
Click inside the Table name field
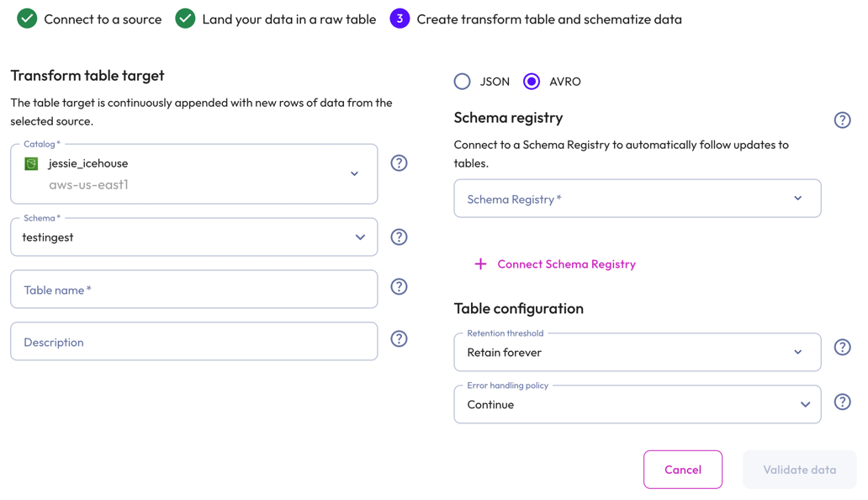click(193, 288)
